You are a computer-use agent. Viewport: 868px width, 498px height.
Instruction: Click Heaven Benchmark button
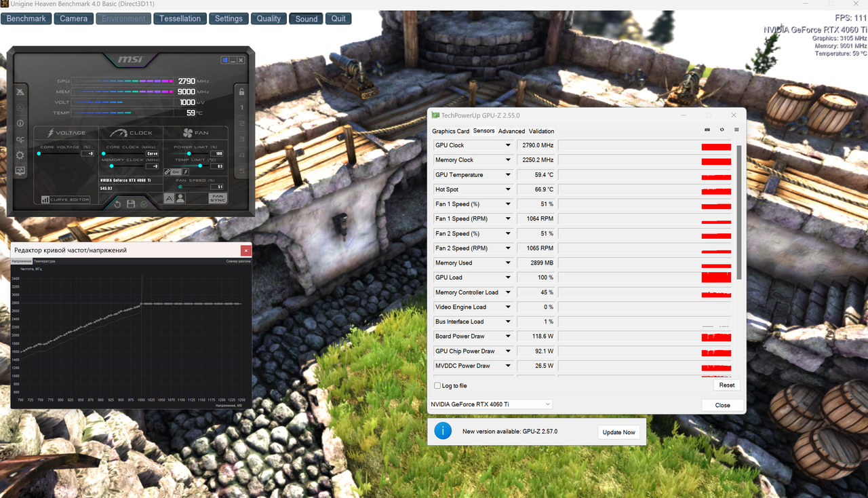tap(26, 18)
